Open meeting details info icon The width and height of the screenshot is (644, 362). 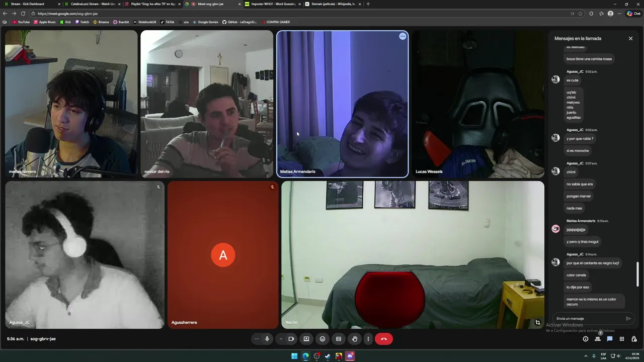pyautogui.click(x=585, y=339)
